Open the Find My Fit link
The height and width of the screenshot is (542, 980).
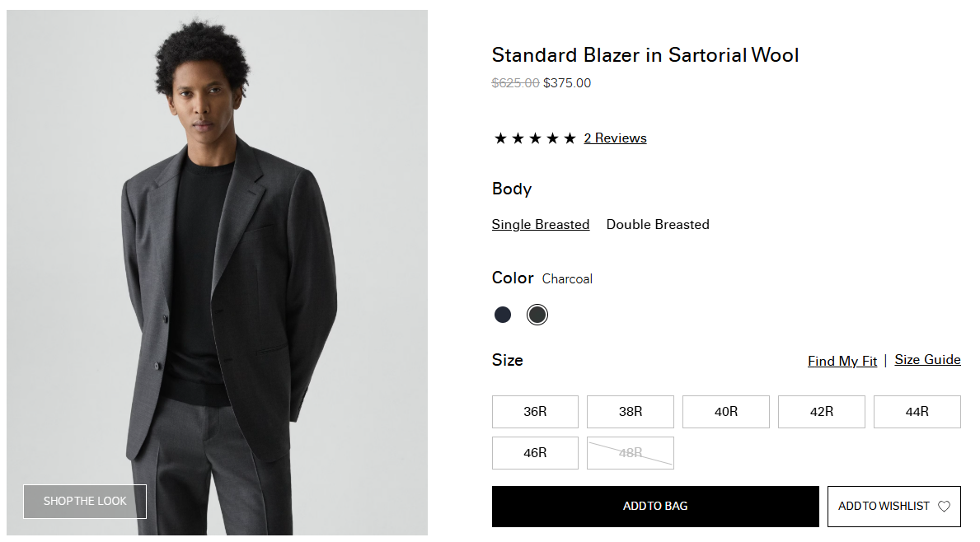point(842,361)
